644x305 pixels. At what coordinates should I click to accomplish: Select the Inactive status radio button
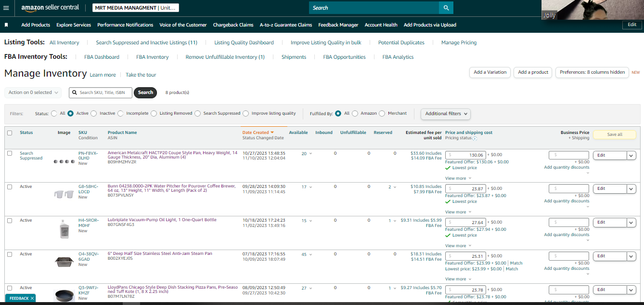point(93,114)
